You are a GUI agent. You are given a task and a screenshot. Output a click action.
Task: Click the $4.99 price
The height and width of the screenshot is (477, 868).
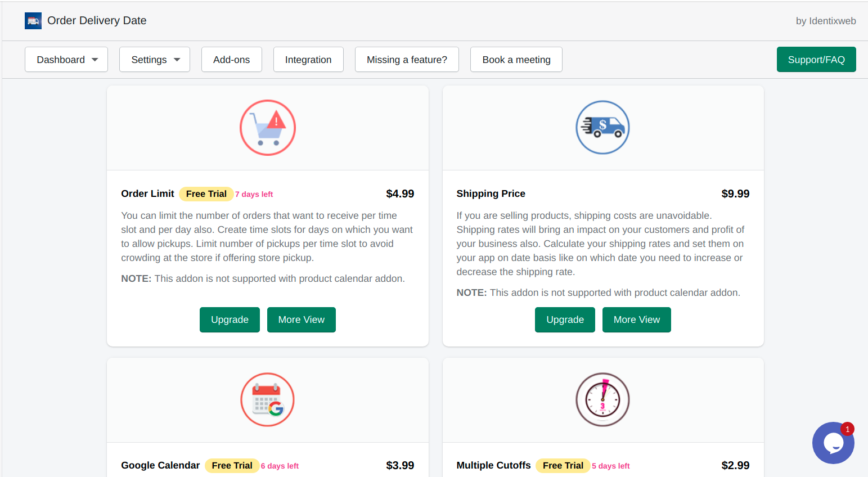(x=400, y=193)
